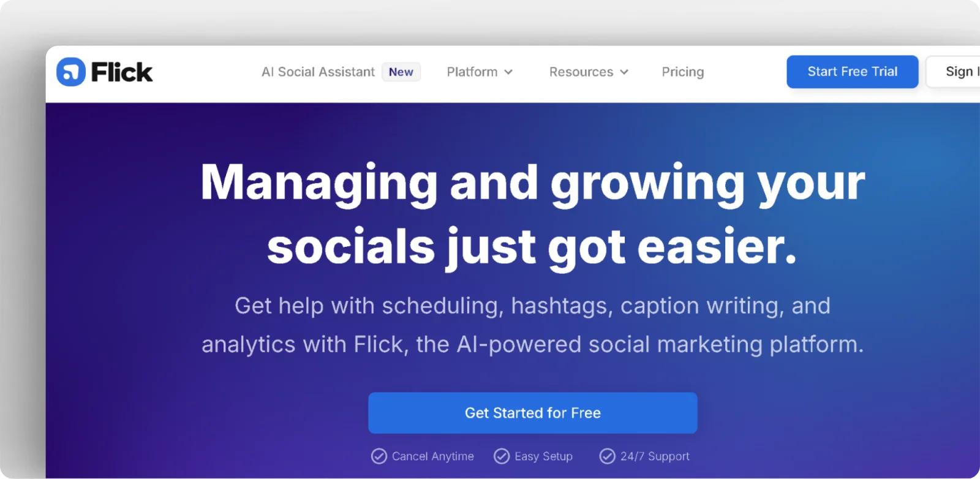Click the Start Free Trial button

click(x=851, y=72)
